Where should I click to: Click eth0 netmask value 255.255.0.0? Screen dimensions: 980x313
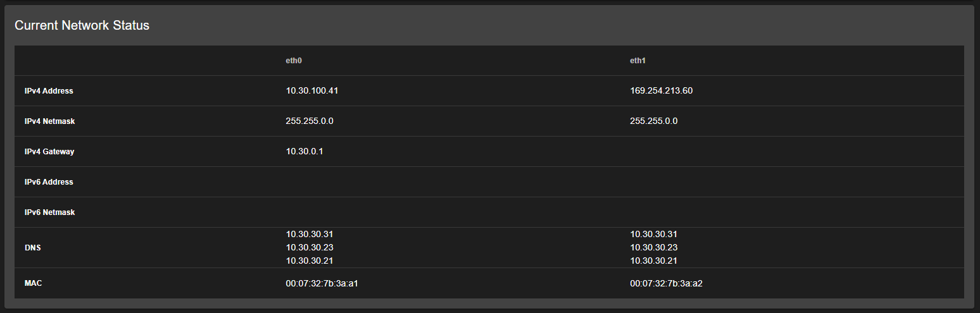310,121
